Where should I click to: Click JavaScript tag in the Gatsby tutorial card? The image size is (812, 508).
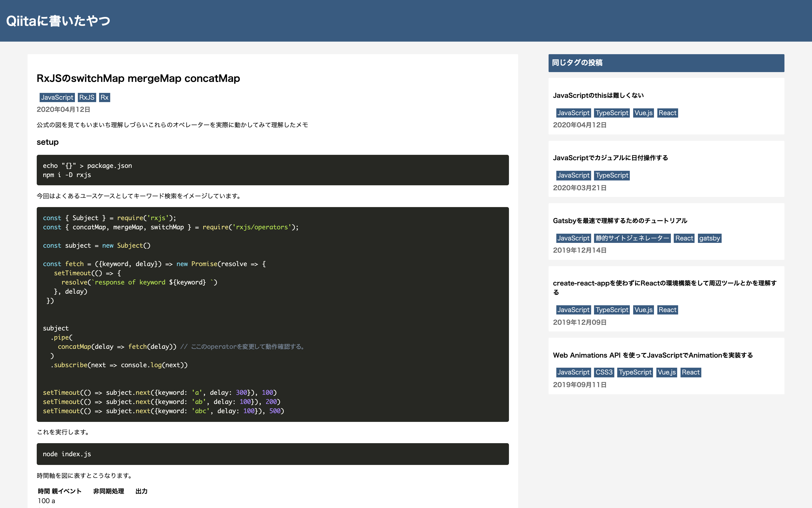point(573,238)
